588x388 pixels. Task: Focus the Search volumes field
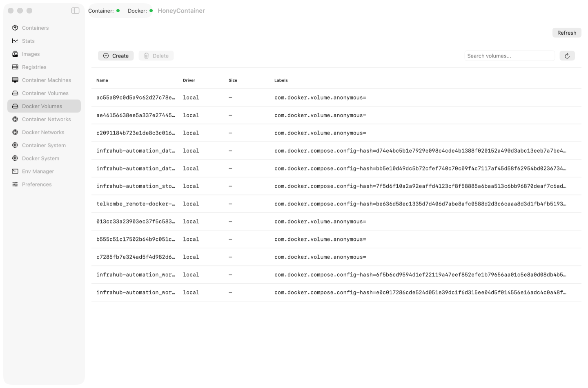(510, 56)
